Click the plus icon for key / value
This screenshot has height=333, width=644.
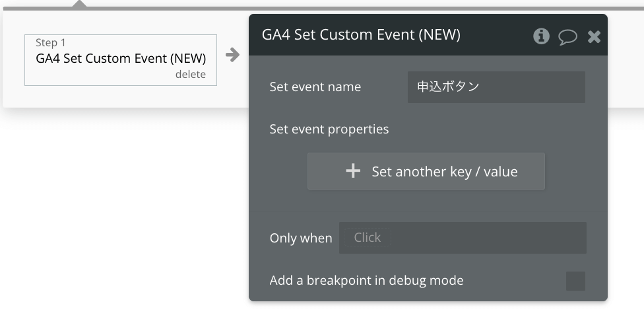[353, 170]
